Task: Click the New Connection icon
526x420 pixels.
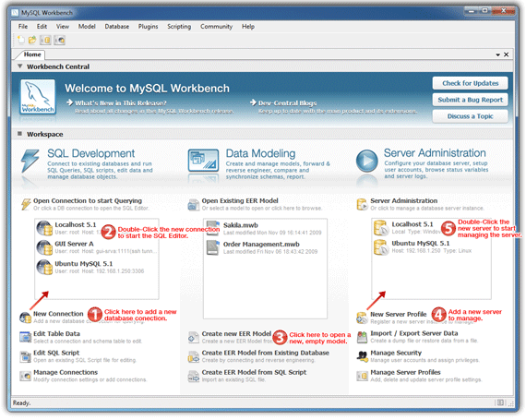Action: click(26, 317)
